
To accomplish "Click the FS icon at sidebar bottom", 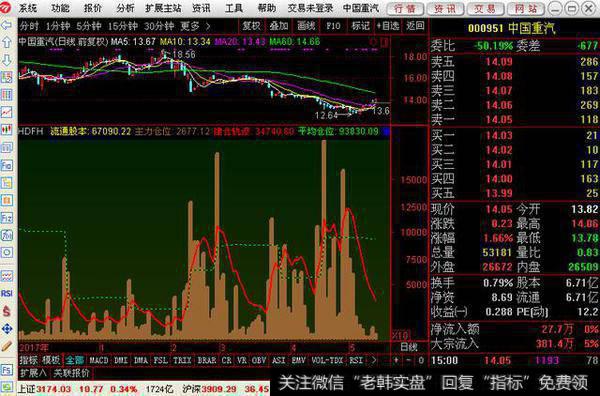I will click(7, 370).
